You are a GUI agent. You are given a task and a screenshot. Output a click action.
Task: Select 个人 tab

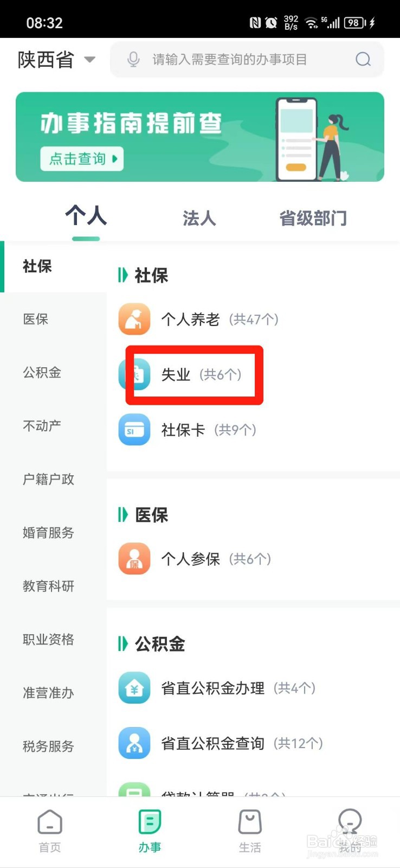pyautogui.click(x=86, y=217)
